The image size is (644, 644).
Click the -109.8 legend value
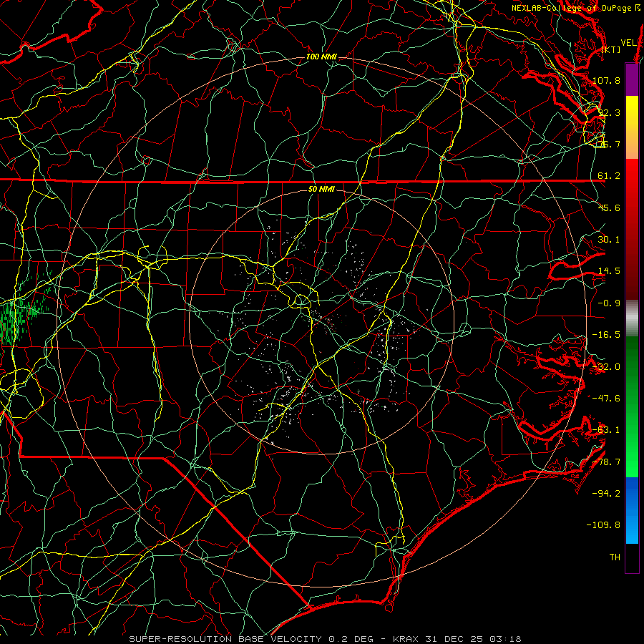point(604,525)
